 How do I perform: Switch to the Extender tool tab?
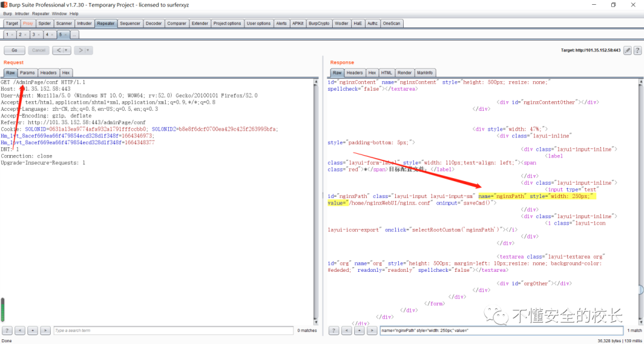[x=200, y=23]
